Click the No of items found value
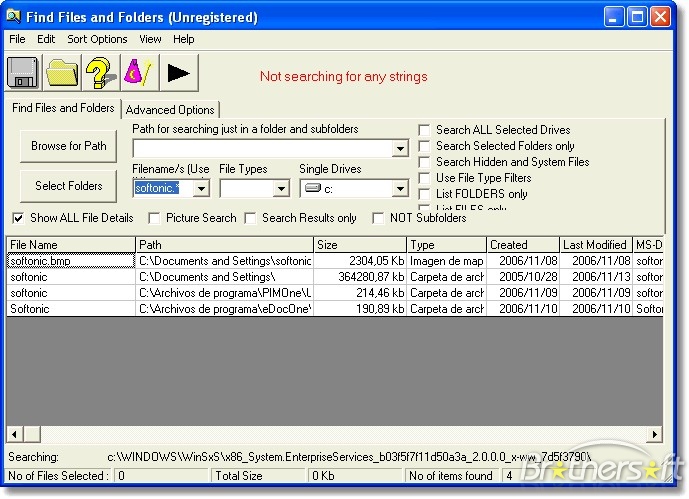Viewport: 689px width, 499px height. pos(510,476)
